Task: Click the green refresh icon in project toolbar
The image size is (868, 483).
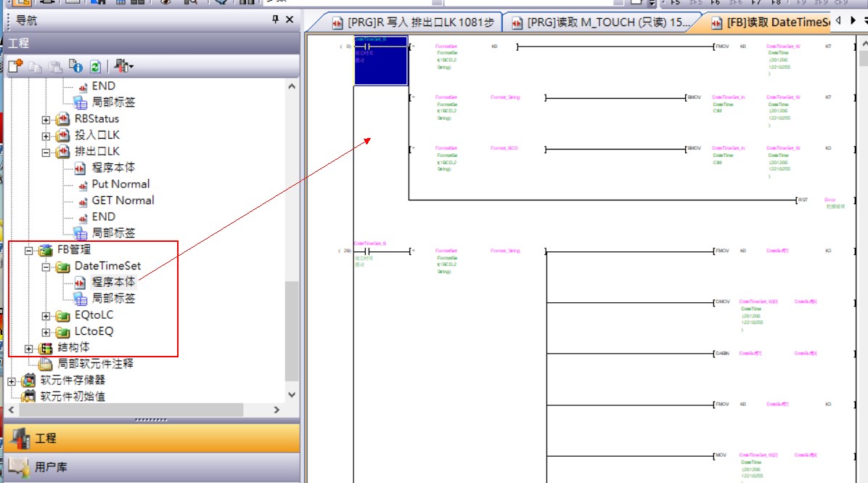Action: click(x=95, y=67)
